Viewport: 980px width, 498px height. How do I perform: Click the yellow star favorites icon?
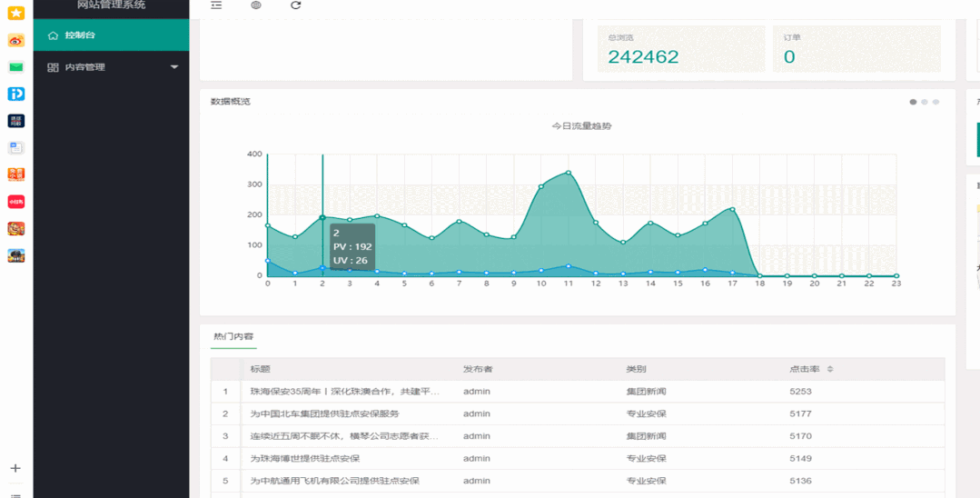coord(15,13)
